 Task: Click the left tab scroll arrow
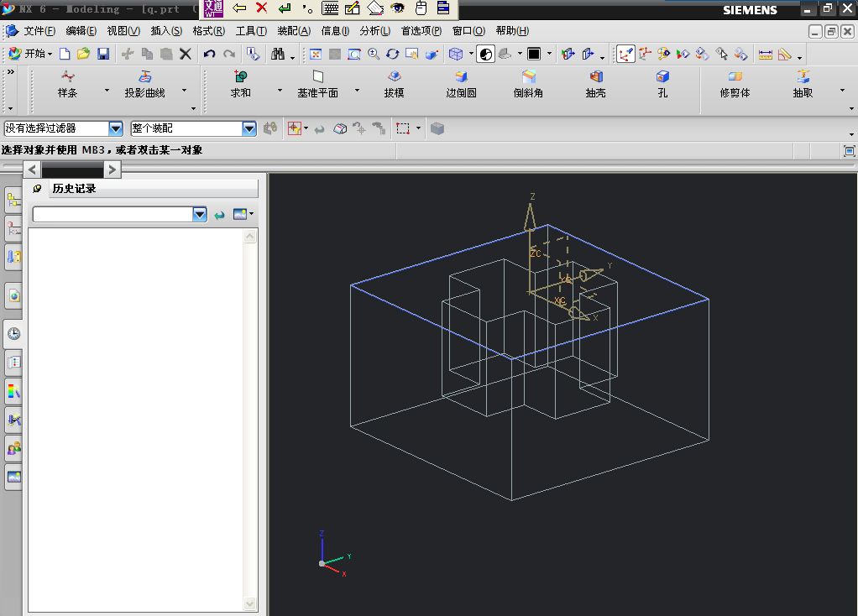tap(32, 170)
